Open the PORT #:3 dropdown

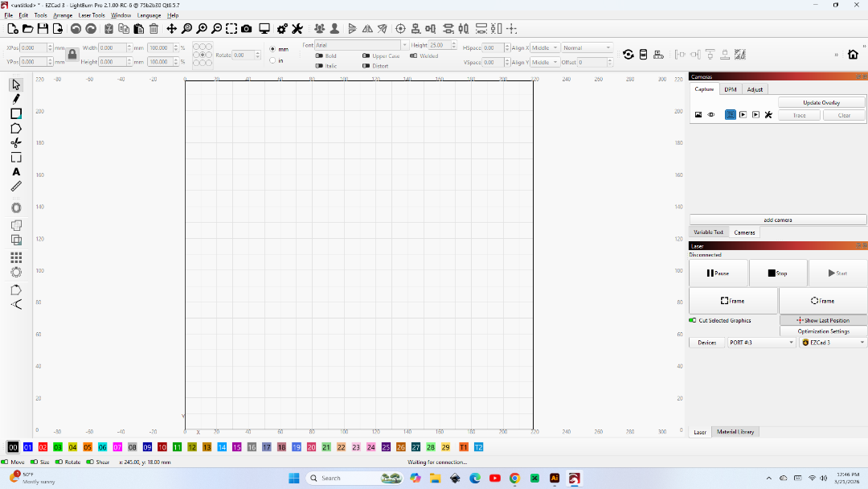(761, 343)
